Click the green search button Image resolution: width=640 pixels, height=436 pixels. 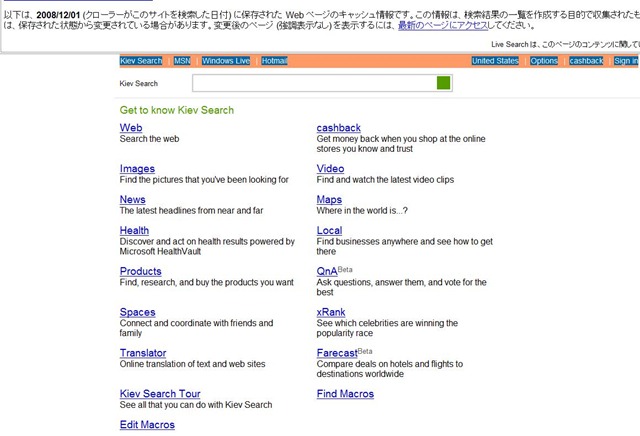pos(443,83)
